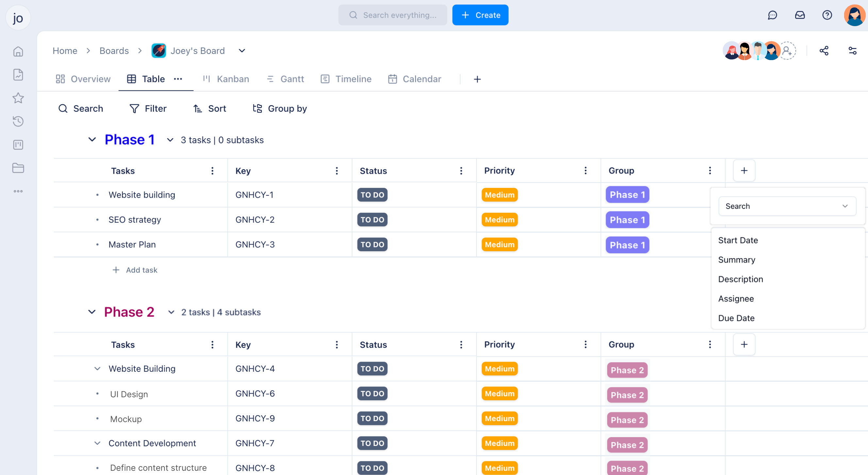
Task: Change the Medium priority badge on GNHCY-1
Action: [499, 195]
